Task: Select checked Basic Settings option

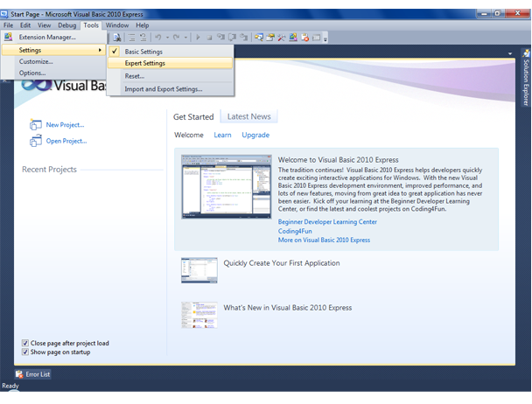Action: [170, 52]
